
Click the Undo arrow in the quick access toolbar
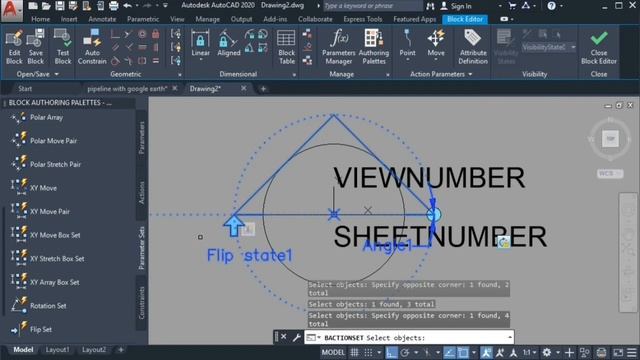click(x=127, y=6)
